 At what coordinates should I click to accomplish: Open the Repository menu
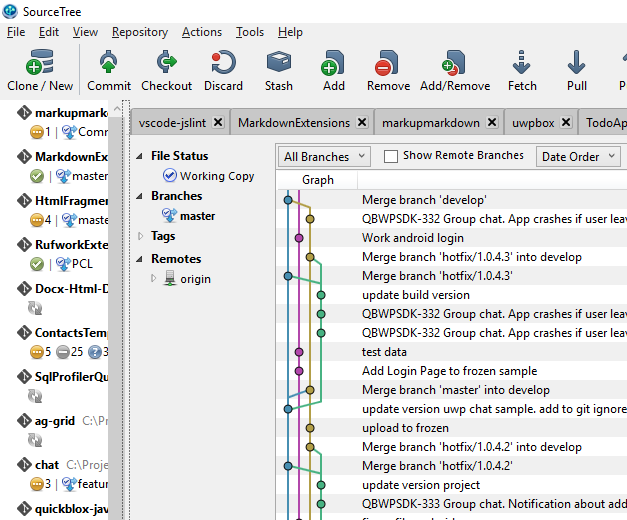(140, 32)
